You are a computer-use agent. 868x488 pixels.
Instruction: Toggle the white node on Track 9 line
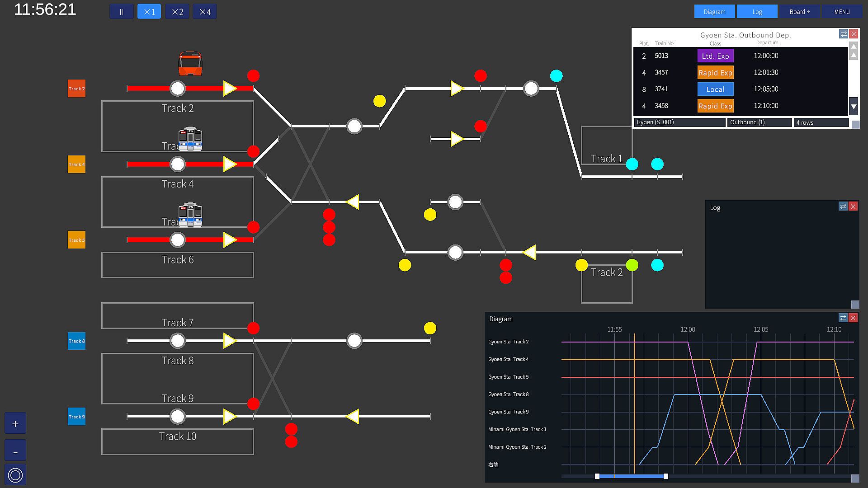click(x=178, y=416)
